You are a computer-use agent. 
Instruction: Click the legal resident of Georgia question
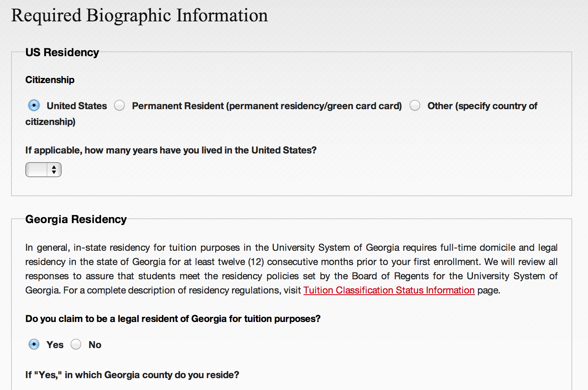click(x=173, y=319)
